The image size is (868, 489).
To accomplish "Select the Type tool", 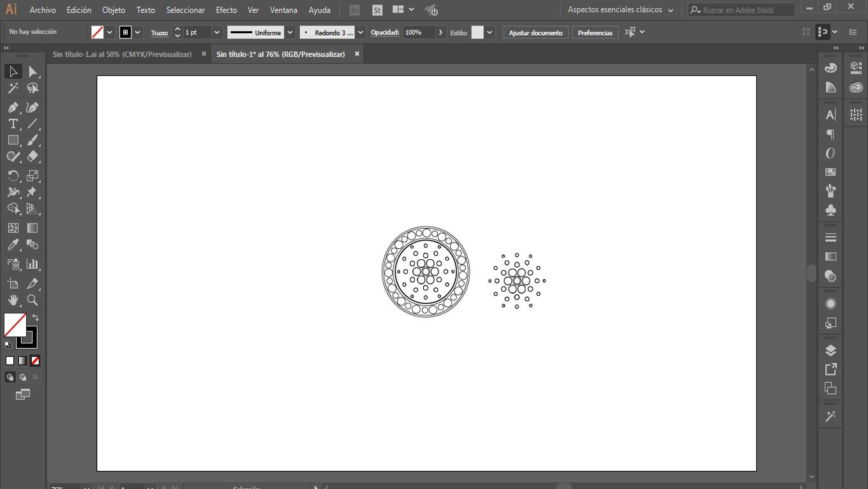I will click(13, 124).
